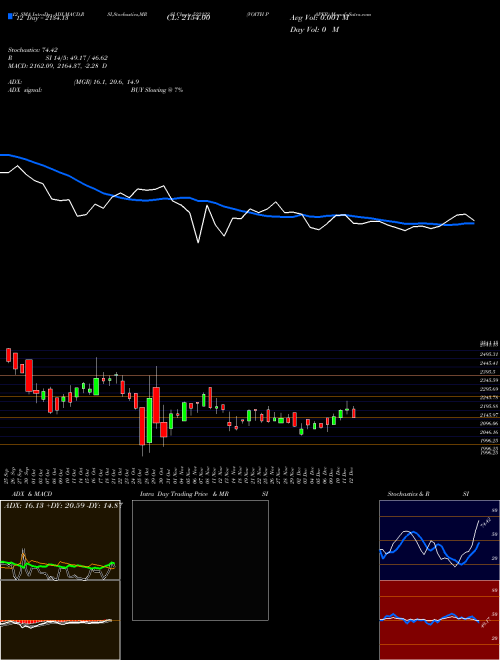
Task: Click the 2445.41 price axis label
Action: point(489,363)
